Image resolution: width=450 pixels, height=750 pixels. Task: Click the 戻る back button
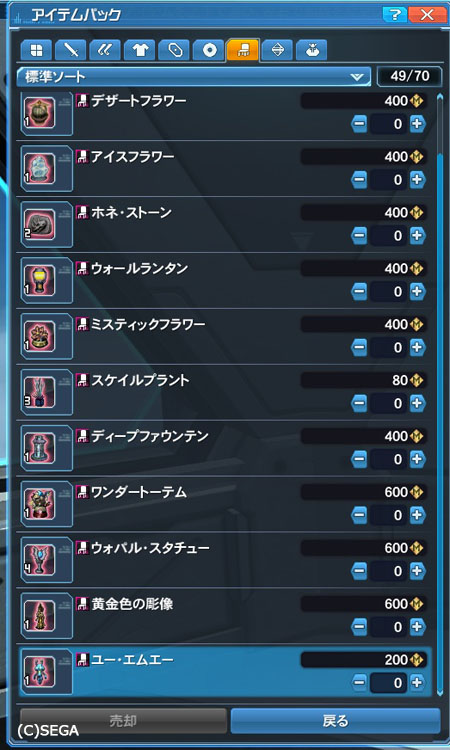click(335, 721)
